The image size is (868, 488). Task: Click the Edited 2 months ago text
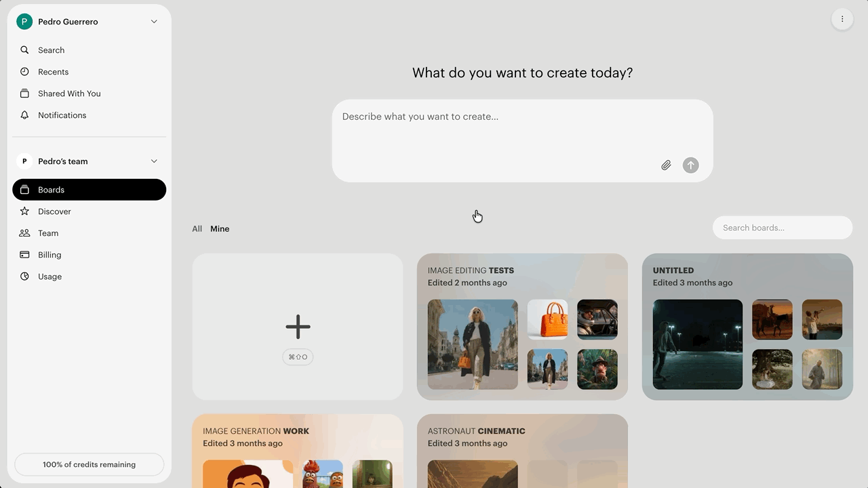[x=467, y=283]
